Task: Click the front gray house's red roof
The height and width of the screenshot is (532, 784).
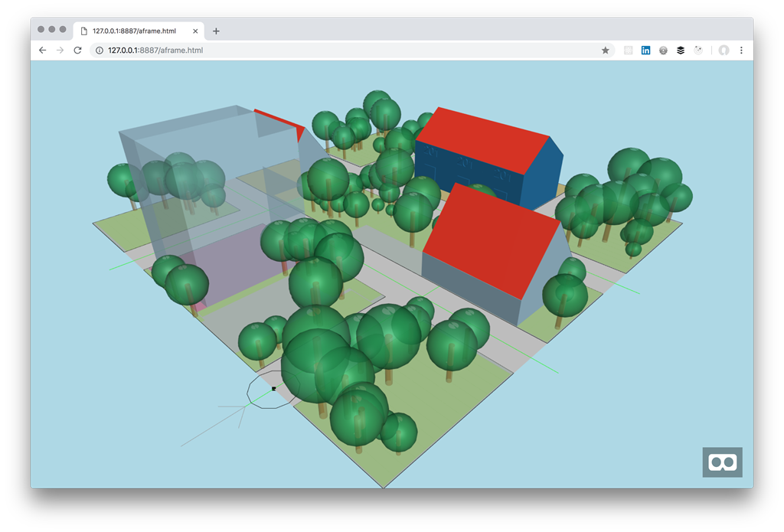Action: pyautogui.click(x=498, y=237)
